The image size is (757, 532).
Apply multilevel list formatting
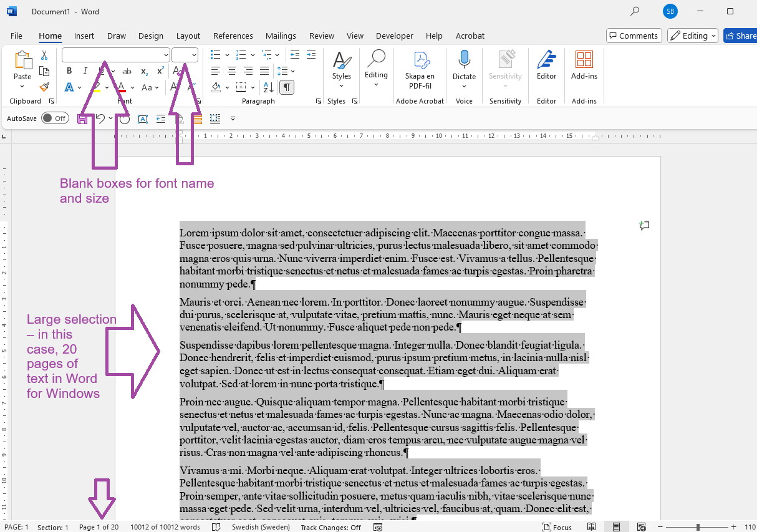tap(268, 55)
